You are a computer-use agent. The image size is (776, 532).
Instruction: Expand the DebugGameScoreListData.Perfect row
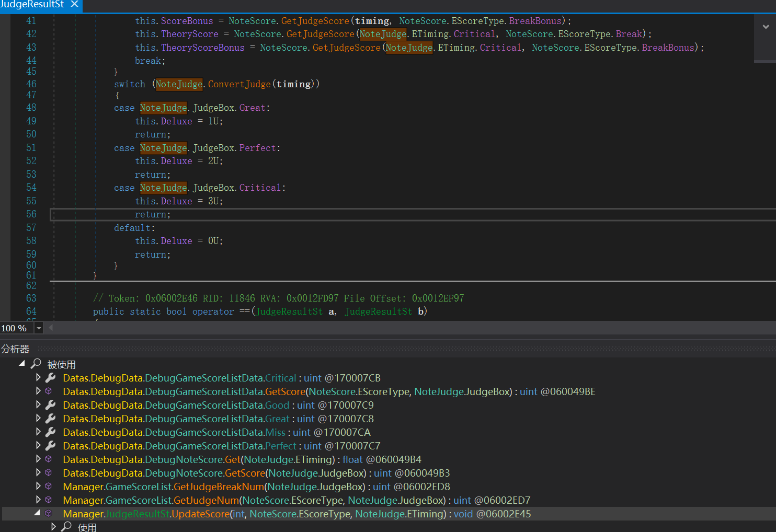38,445
